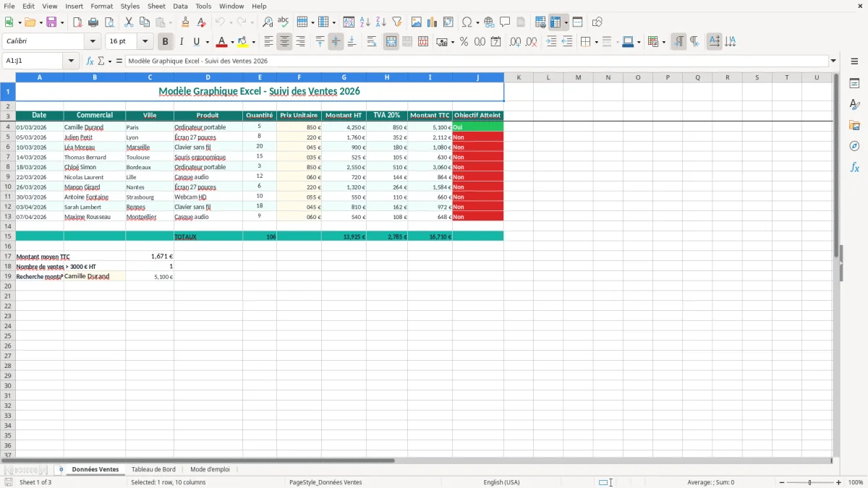Screen dimensions: 868x488
Task: Open the sidebar Navigator deck
Action: coord(854,147)
